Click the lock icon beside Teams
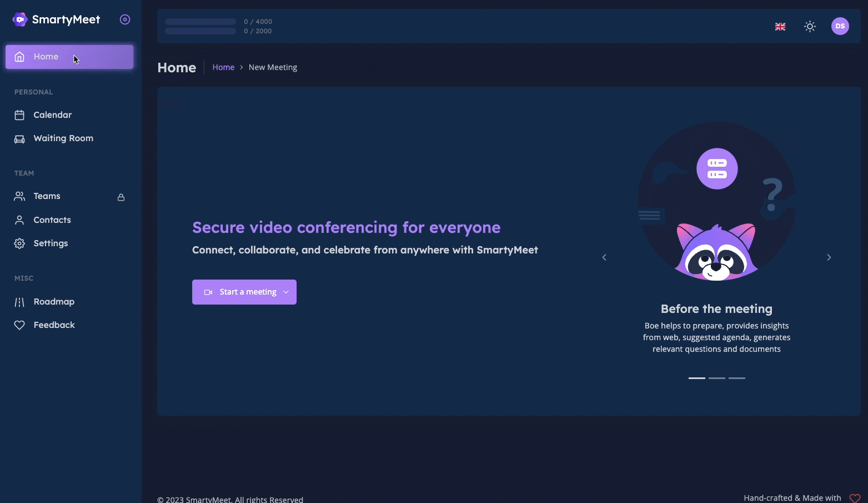 (x=121, y=197)
